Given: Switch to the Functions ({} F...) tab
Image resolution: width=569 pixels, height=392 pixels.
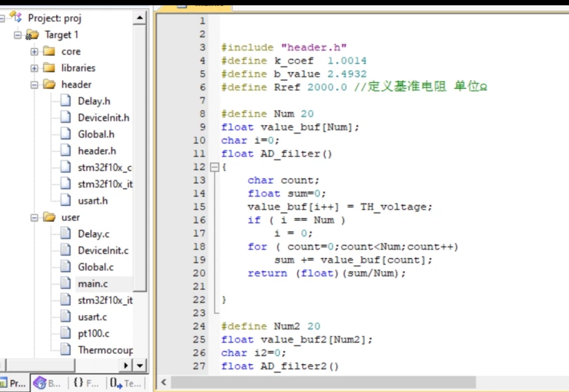Looking at the screenshot, I should tap(86, 384).
